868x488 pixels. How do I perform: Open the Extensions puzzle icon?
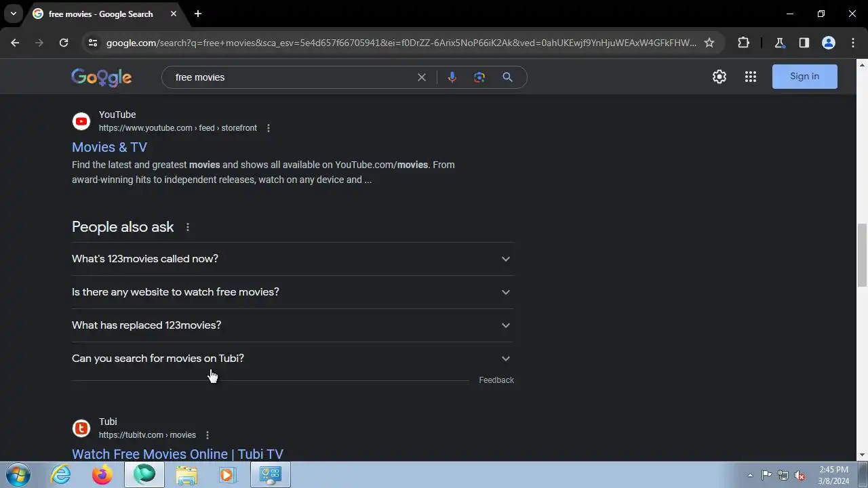[x=744, y=43]
